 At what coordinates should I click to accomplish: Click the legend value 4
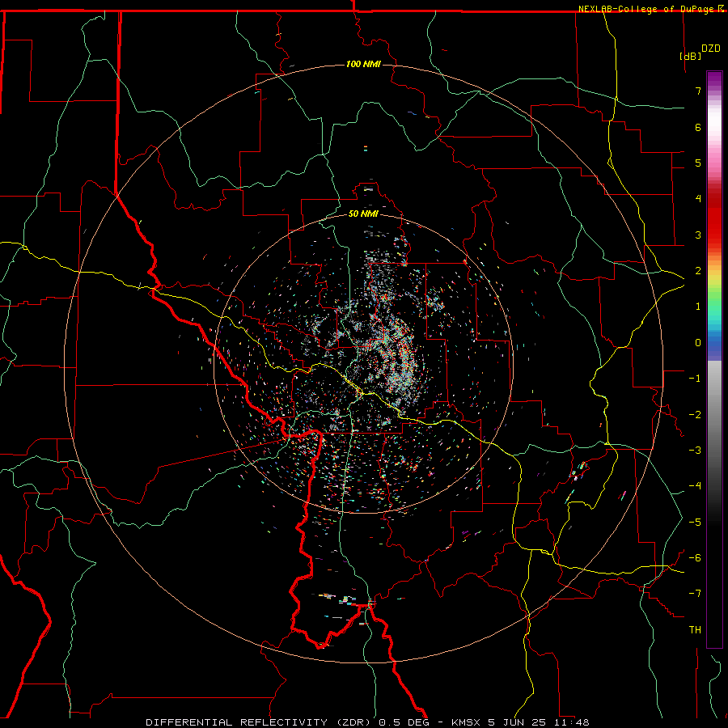tap(698, 199)
